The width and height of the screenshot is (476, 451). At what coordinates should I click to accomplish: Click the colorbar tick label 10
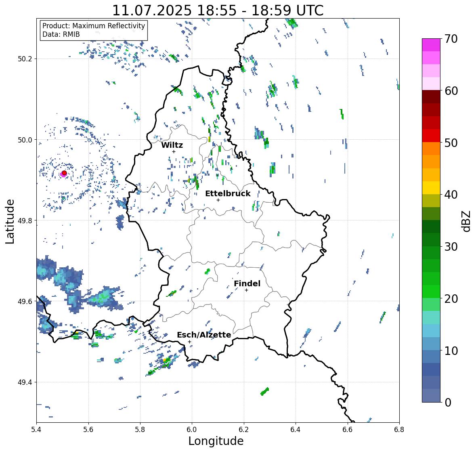[451, 350]
